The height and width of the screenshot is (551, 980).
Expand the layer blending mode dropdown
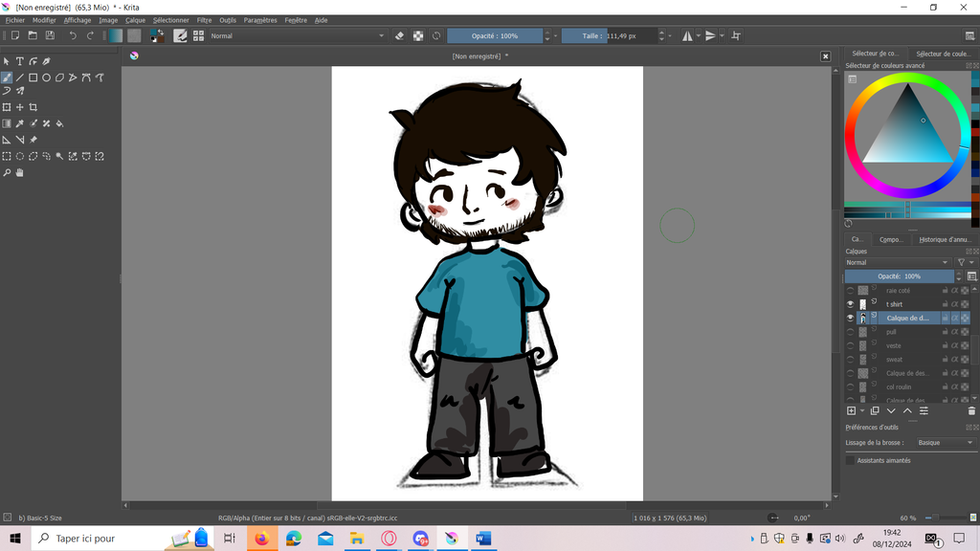(x=897, y=262)
